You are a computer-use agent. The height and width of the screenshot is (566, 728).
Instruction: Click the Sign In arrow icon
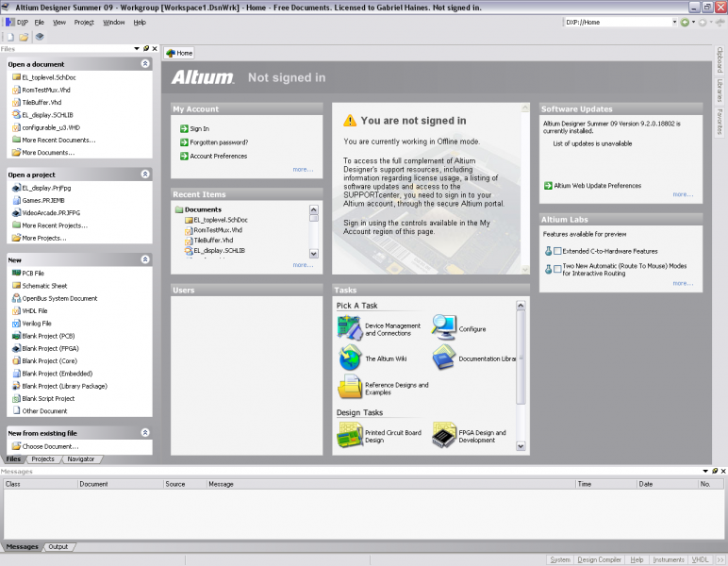(184, 128)
